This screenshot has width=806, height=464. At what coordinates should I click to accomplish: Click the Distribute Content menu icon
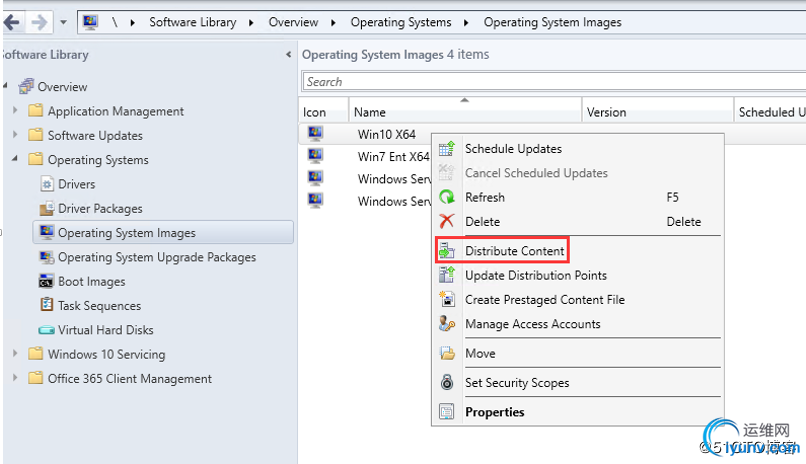pos(447,251)
